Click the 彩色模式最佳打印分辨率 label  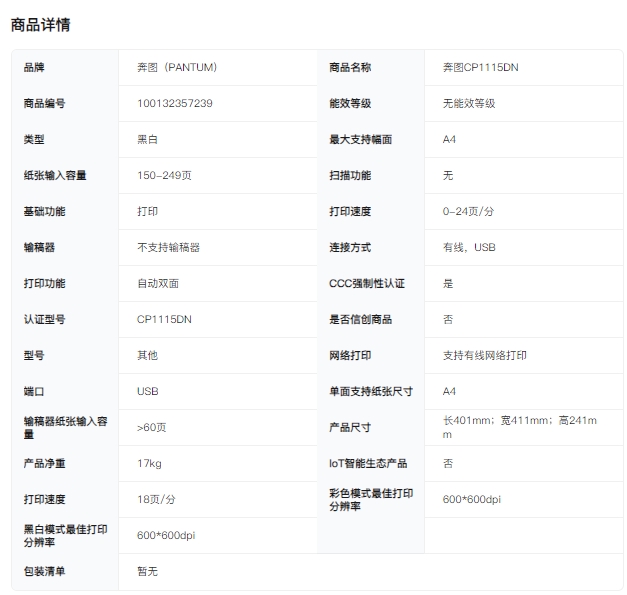tap(371, 499)
